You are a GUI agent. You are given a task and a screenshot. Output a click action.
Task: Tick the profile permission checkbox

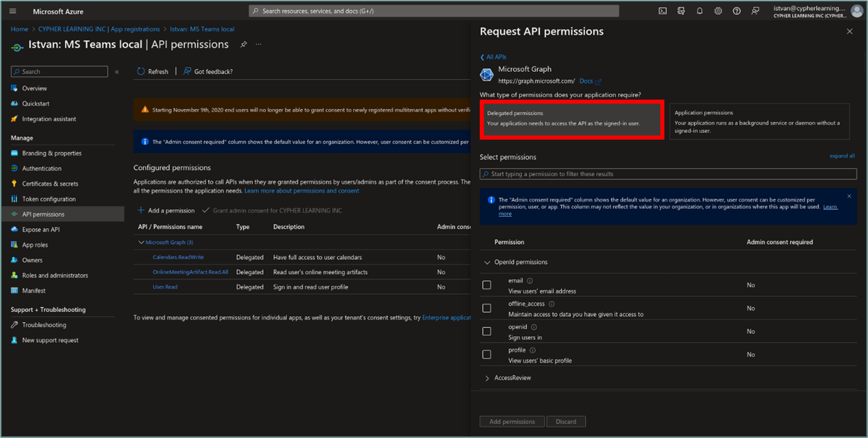487,355
